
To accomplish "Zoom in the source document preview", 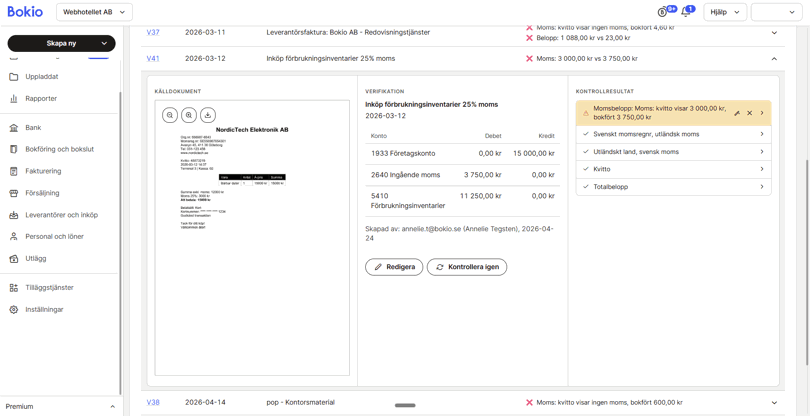I will [x=189, y=115].
